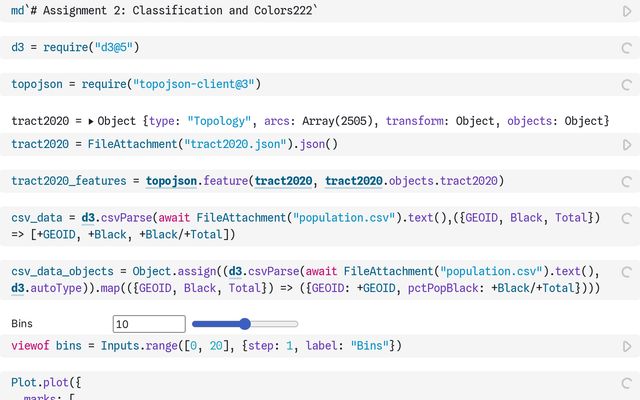Click the refresh icon for csv_data cell

pyautogui.click(x=627, y=217)
